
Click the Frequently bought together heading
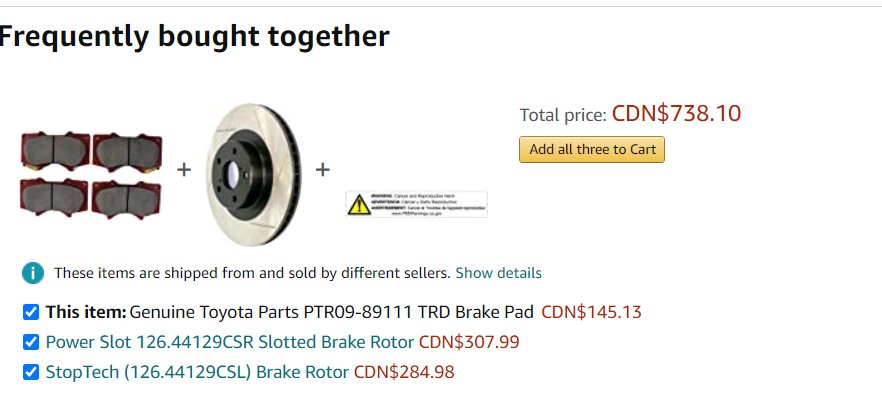(x=194, y=37)
